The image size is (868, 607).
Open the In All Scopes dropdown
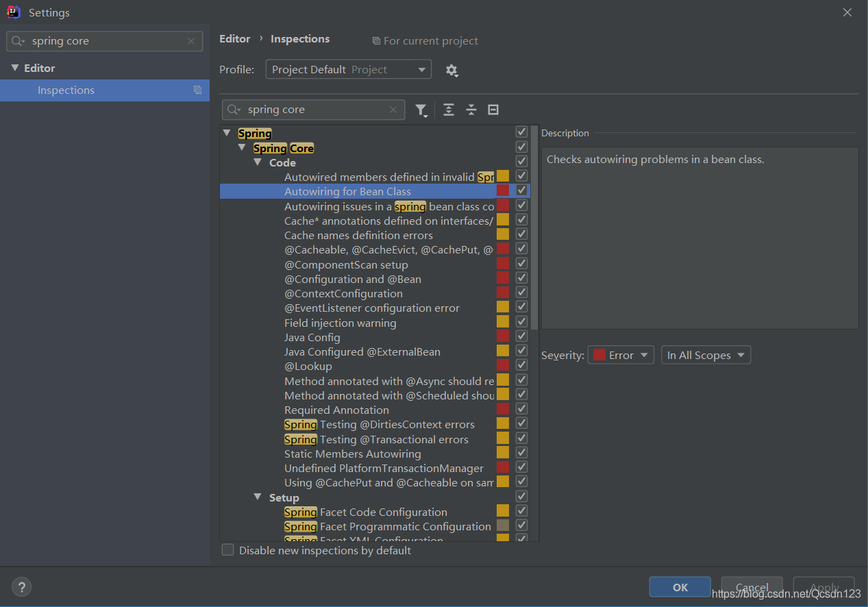coord(706,355)
